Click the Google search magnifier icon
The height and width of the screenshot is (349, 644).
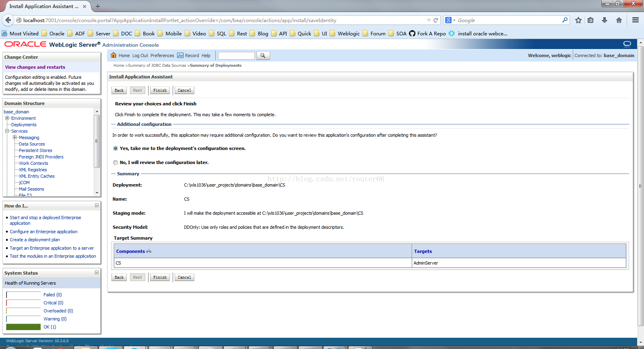coord(565,20)
